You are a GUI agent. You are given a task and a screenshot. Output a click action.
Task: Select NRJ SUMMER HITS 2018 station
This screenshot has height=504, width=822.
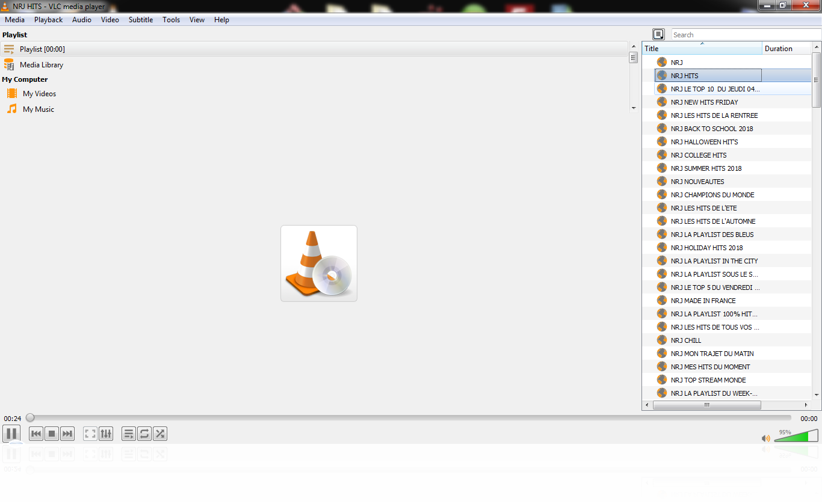(706, 168)
